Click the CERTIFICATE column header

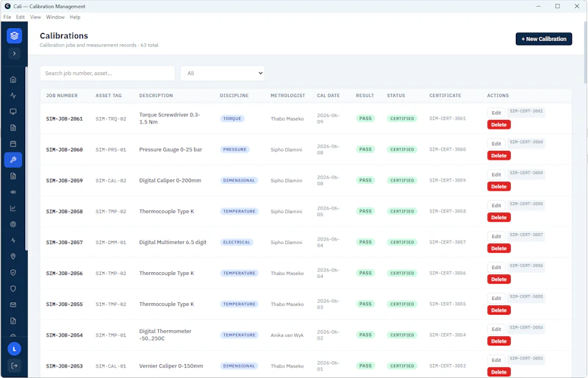(x=445, y=96)
